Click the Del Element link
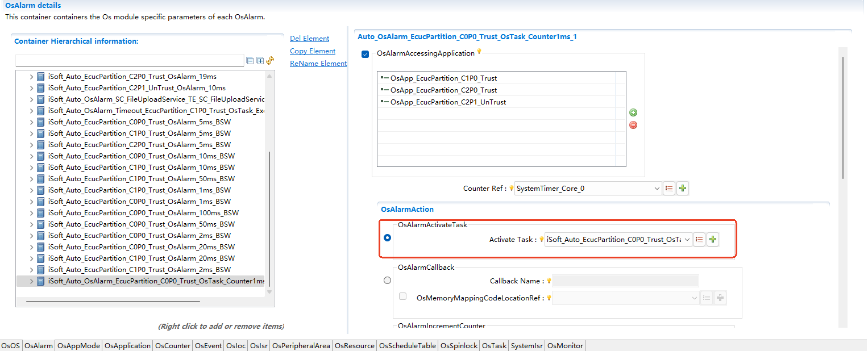 (309, 39)
